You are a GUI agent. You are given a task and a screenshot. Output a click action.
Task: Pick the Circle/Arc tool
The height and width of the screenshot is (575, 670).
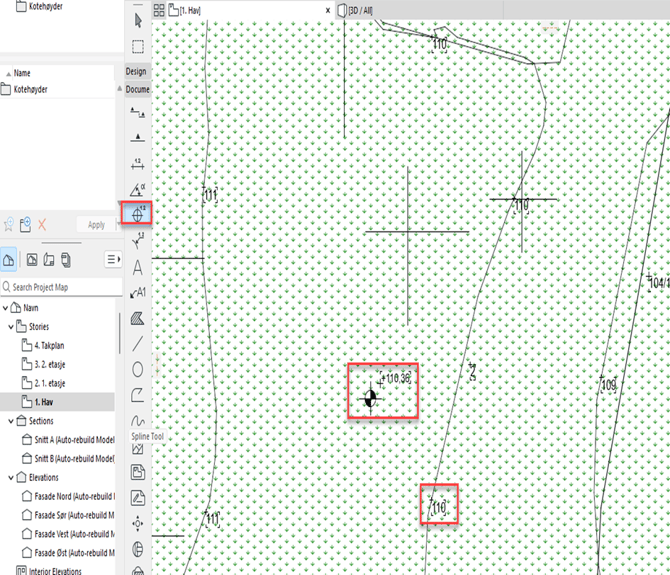point(137,369)
